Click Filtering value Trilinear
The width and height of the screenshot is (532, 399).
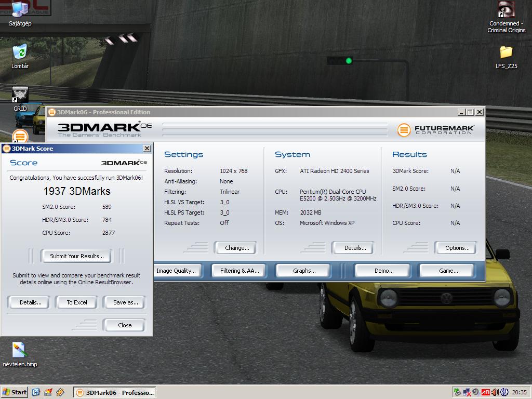pyautogui.click(x=230, y=192)
